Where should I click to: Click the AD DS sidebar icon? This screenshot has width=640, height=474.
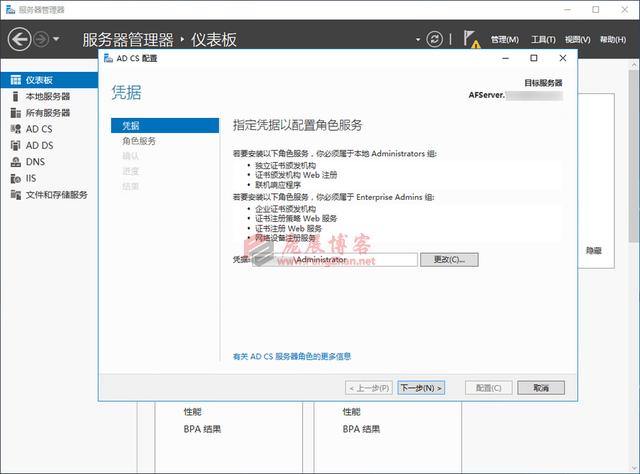pos(16,145)
